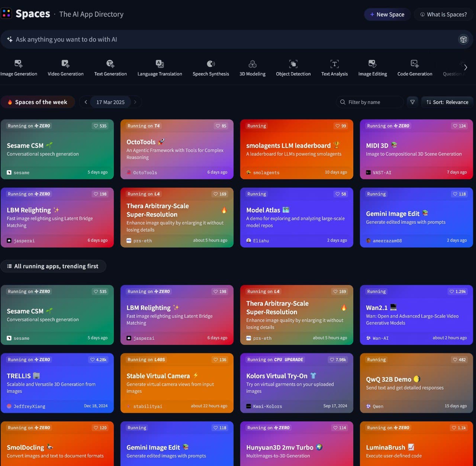This screenshot has height=466, width=476.
Task: Open the Hunyuan3D 2mv Turbo card
Action: pyautogui.click(x=297, y=444)
